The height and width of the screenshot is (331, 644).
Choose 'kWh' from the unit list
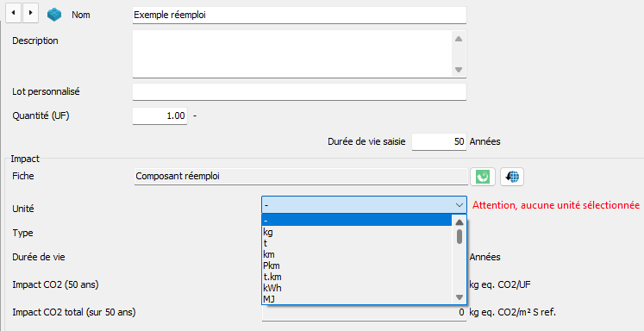click(357, 288)
